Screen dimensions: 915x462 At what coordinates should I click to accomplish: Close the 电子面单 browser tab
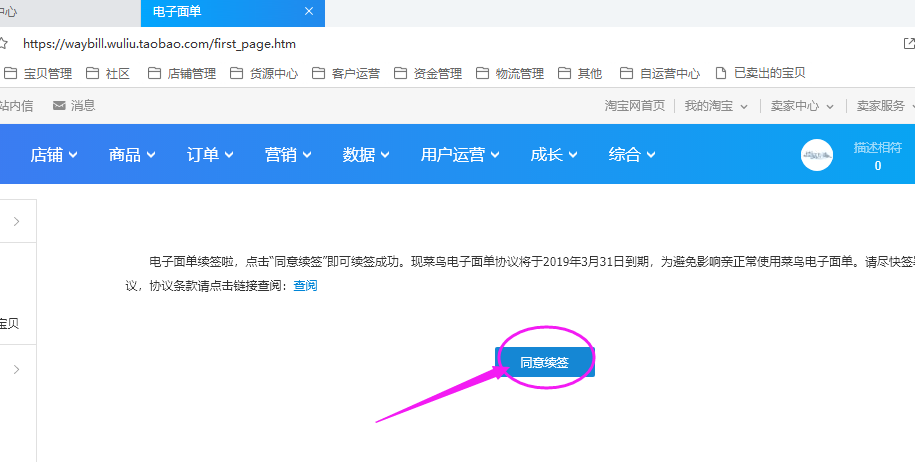pos(309,11)
